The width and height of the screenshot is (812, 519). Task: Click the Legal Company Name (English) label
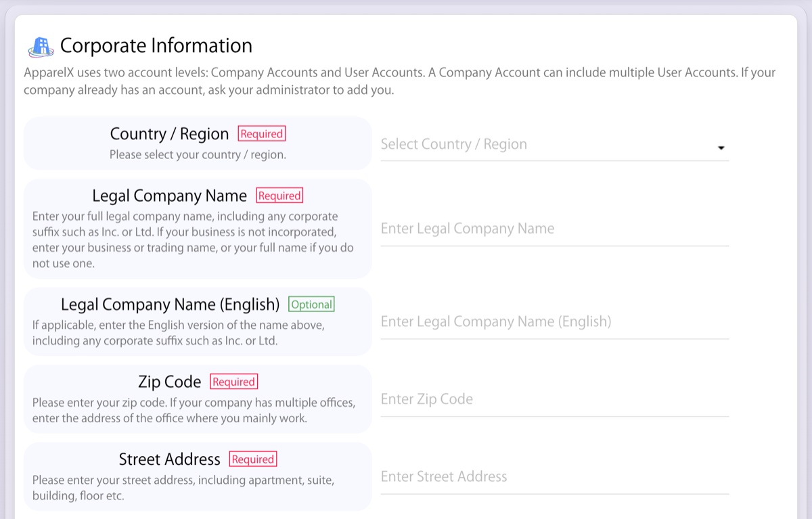click(x=170, y=304)
